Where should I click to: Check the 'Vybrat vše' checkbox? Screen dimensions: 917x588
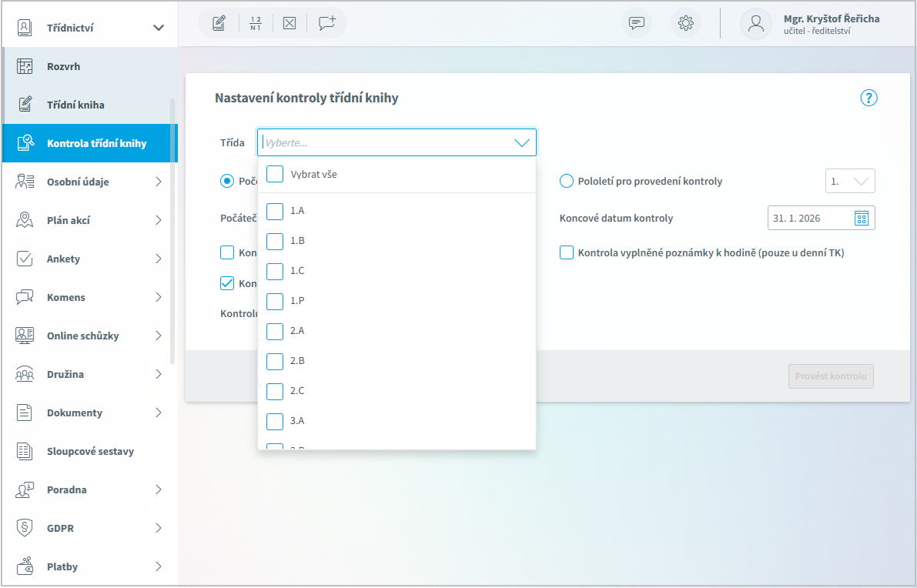pos(275,175)
